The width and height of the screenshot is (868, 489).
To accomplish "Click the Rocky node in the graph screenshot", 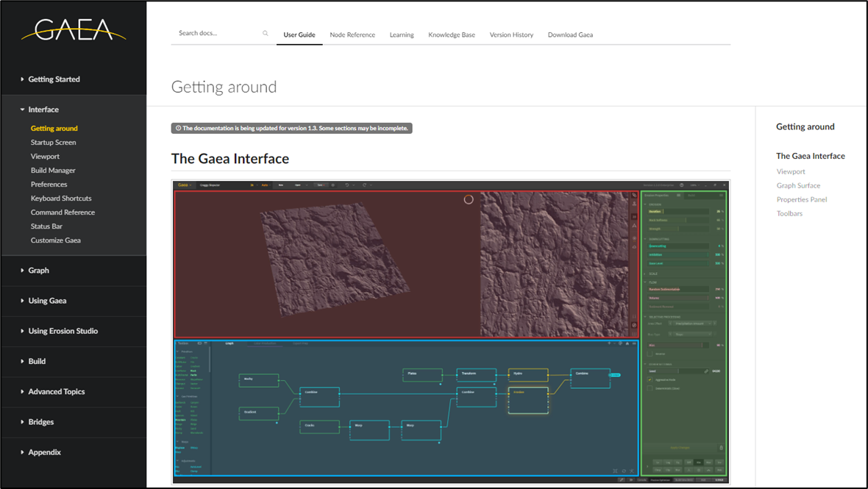I will point(258,380).
